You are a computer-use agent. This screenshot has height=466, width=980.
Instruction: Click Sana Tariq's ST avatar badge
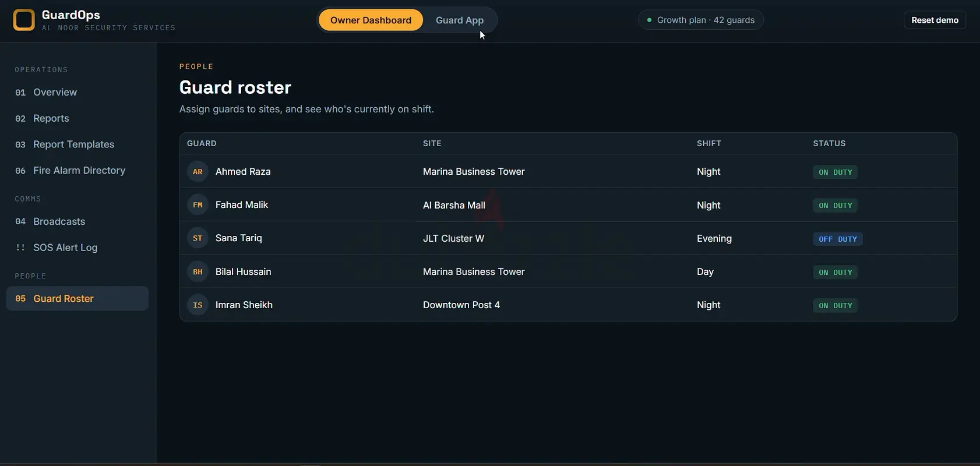click(198, 238)
